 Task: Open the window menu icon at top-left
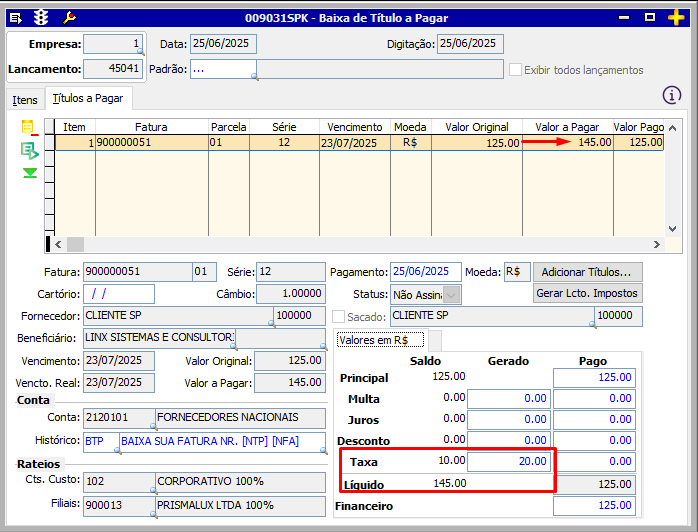pyautogui.click(x=15, y=17)
